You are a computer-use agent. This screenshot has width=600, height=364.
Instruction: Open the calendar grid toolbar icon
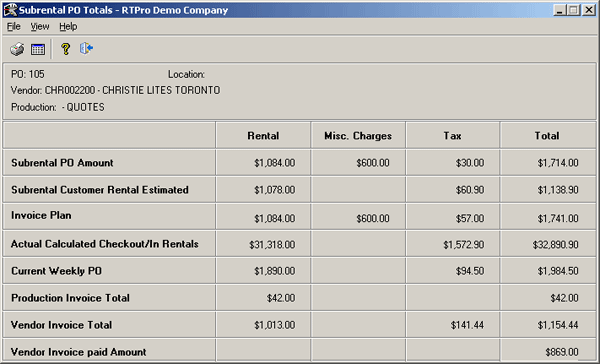38,49
